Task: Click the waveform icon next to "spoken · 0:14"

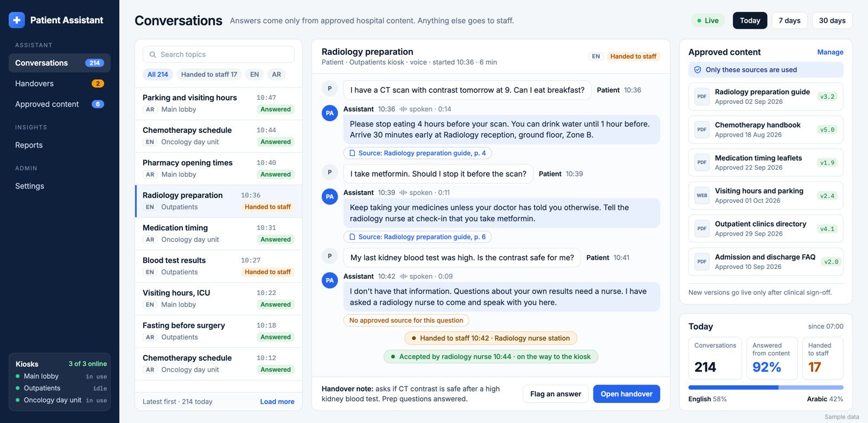Action: pos(403,109)
